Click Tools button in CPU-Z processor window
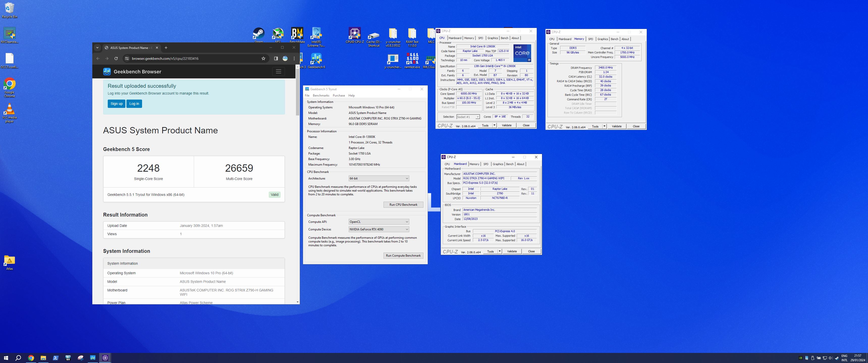Screen dimensions: 868x363 485,125
